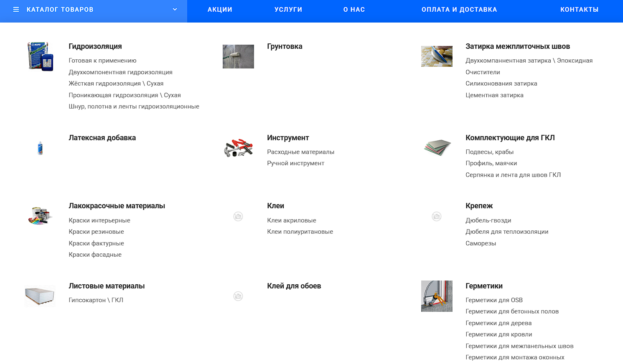
Task: Open the Инструмент category heading
Action: [x=288, y=138]
